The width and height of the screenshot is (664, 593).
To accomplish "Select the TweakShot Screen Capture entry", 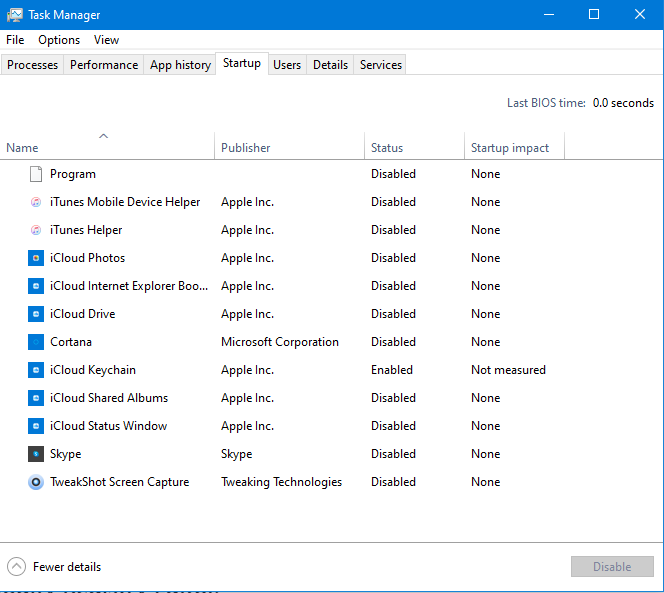I will [x=119, y=482].
